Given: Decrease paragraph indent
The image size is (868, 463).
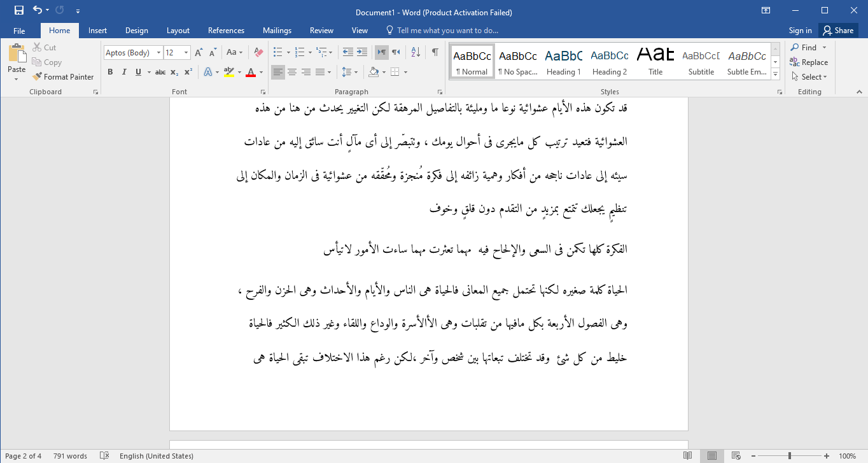Looking at the screenshot, I should (x=347, y=53).
